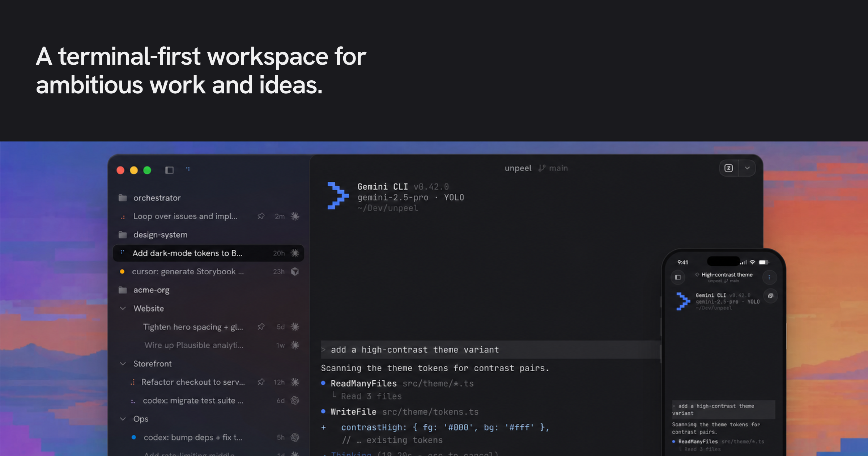Click the Claude icon on 'Refactor checkout' row
The image size is (868, 456).
point(295,382)
